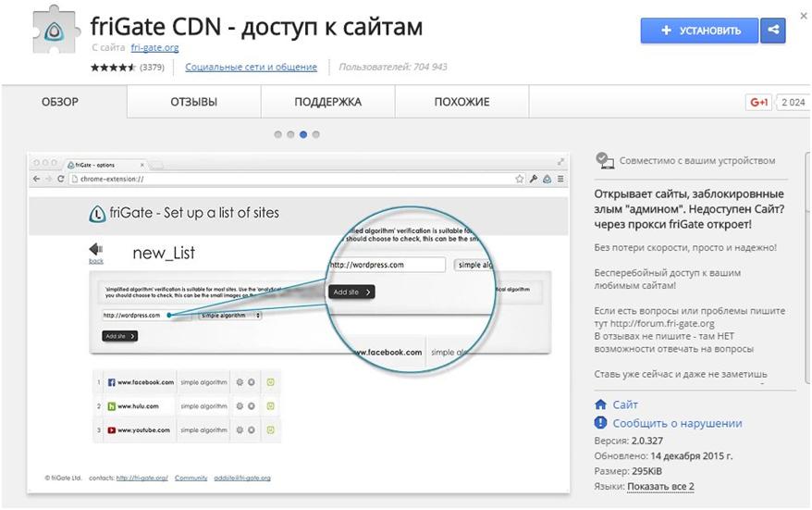
Task: Open the fri-gate.org site link
Action: click(x=154, y=48)
